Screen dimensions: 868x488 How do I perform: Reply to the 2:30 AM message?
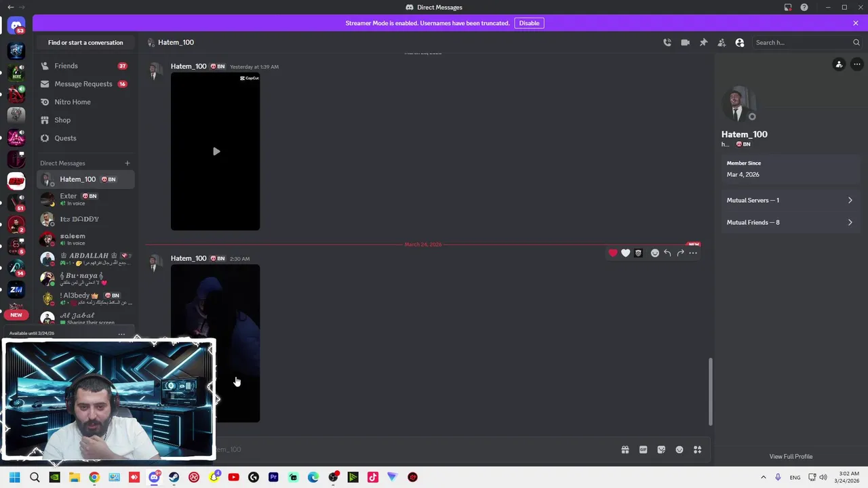tap(667, 253)
